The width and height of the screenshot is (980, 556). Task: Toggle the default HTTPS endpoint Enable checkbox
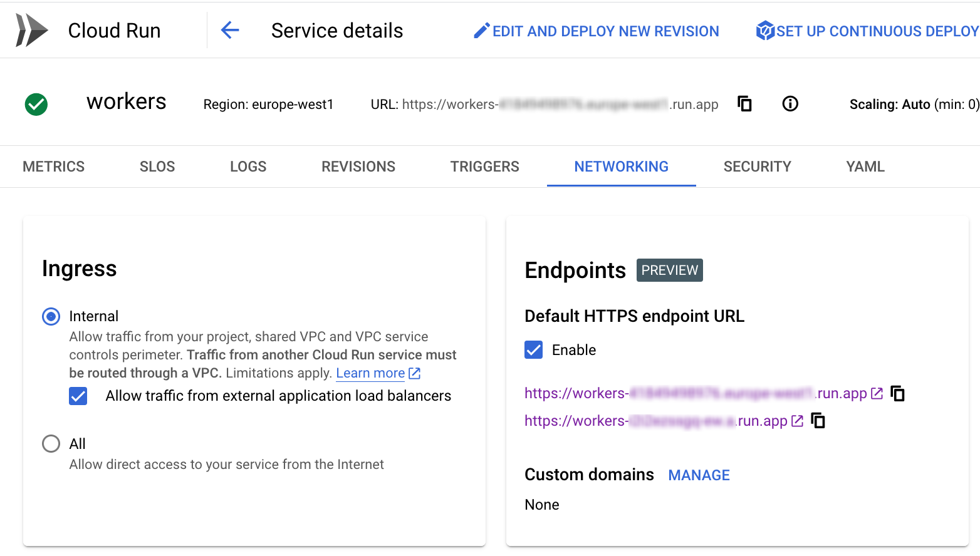pyautogui.click(x=534, y=350)
